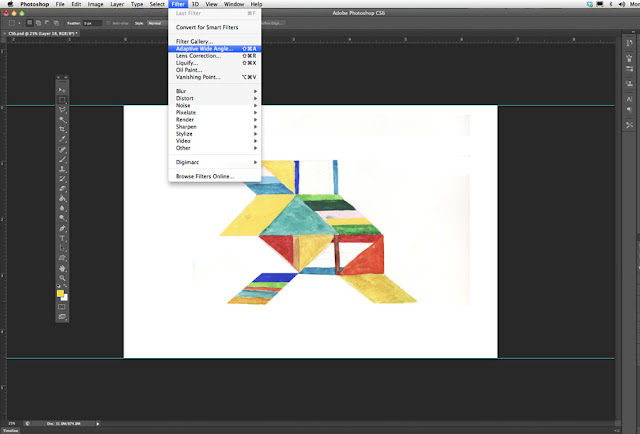640x434 pixels.
Task: Choose Lens Correction filter
Action: (215, 56)
